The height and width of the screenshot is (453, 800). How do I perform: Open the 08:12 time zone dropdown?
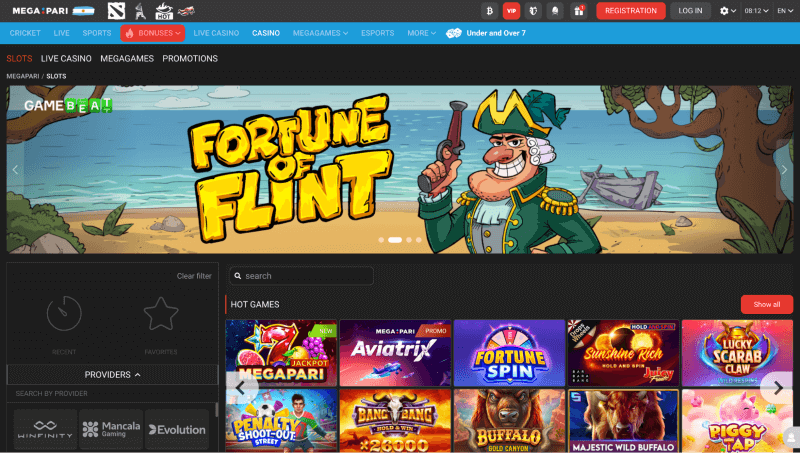[x=756, y=11]
